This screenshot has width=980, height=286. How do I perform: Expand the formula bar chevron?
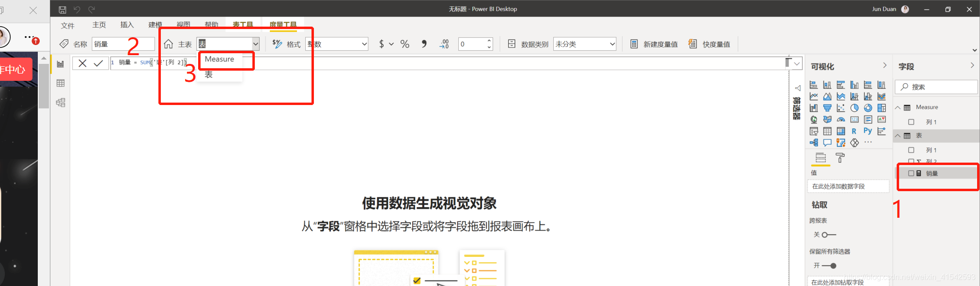pos(797,63)
